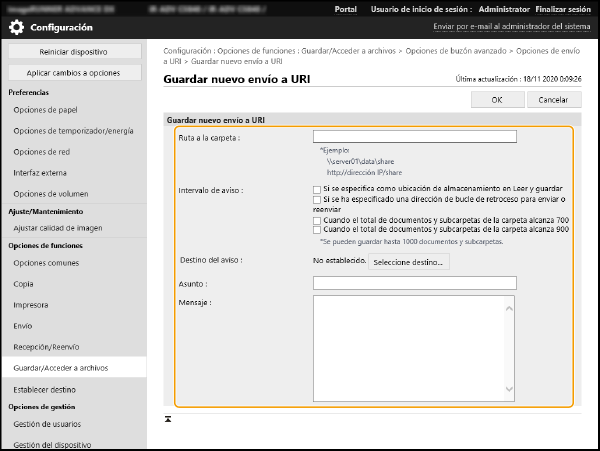Check the 'bucle de retroceso' notification option
600x451 pixels.
click(x=317, y=200)
